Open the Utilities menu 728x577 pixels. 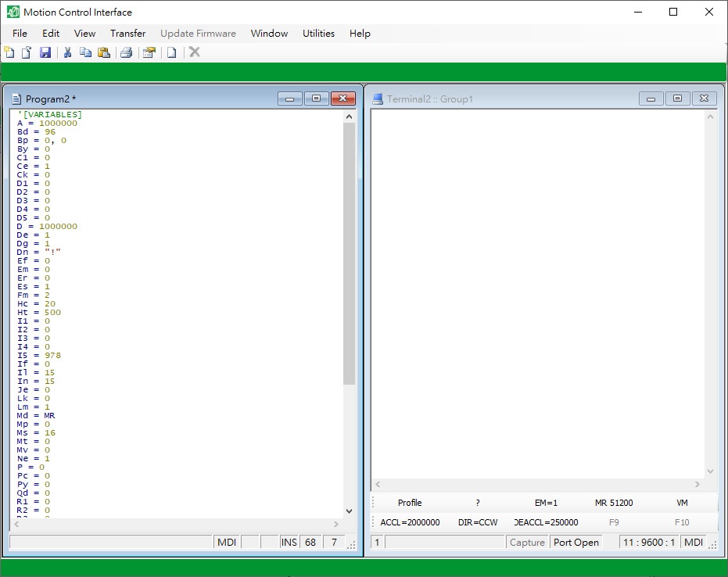click(x=318, y=34)
